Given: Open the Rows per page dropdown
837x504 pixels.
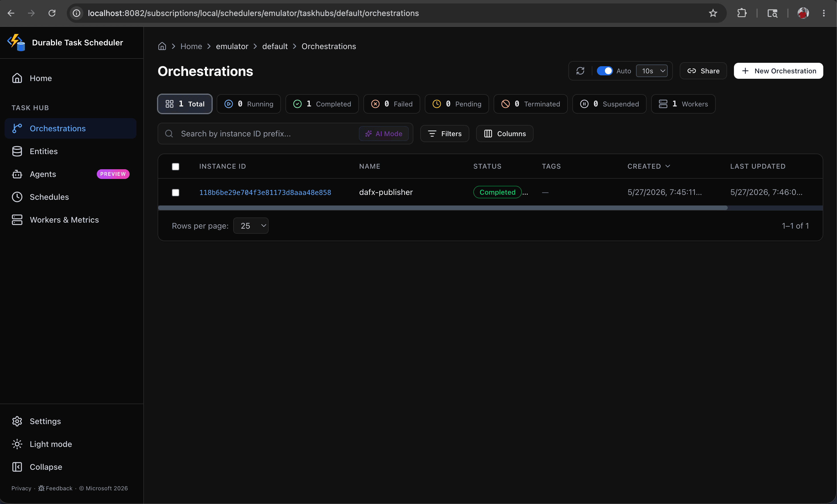Looking at the screenshot, I should pos(251,225).
